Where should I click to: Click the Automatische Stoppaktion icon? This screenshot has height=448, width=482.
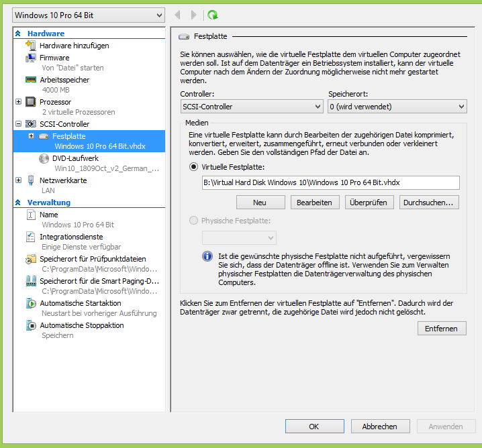(31, 325)
